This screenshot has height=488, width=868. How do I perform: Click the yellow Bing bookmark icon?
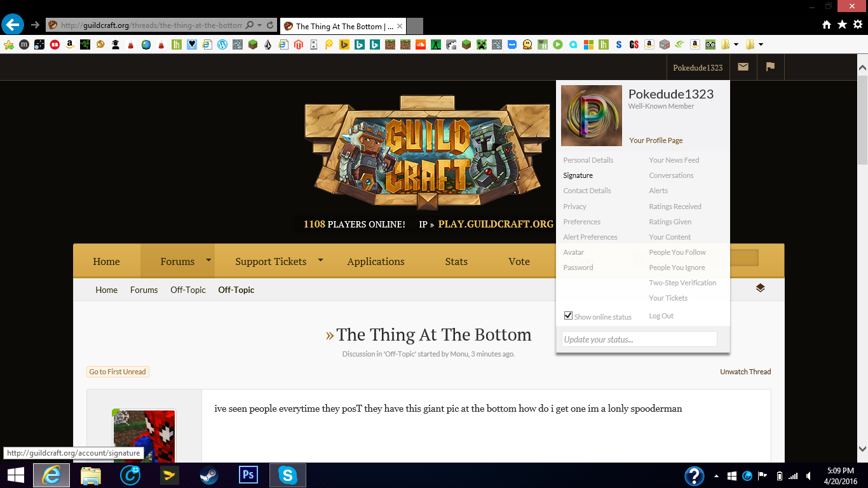344,44
